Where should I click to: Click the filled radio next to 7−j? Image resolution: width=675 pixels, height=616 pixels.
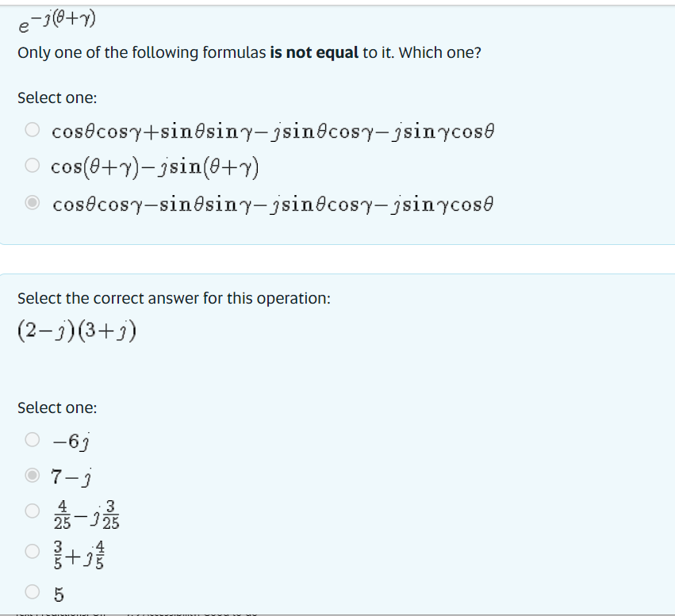33,476
